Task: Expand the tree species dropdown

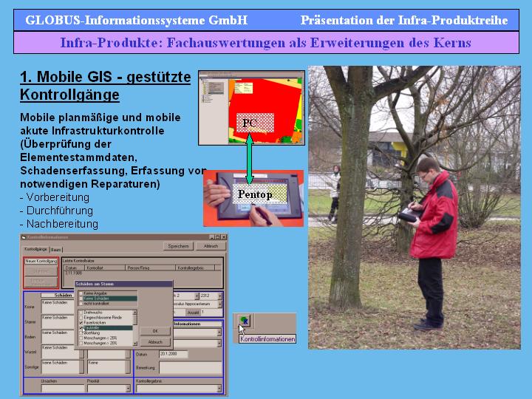Action: pos(219,303)
